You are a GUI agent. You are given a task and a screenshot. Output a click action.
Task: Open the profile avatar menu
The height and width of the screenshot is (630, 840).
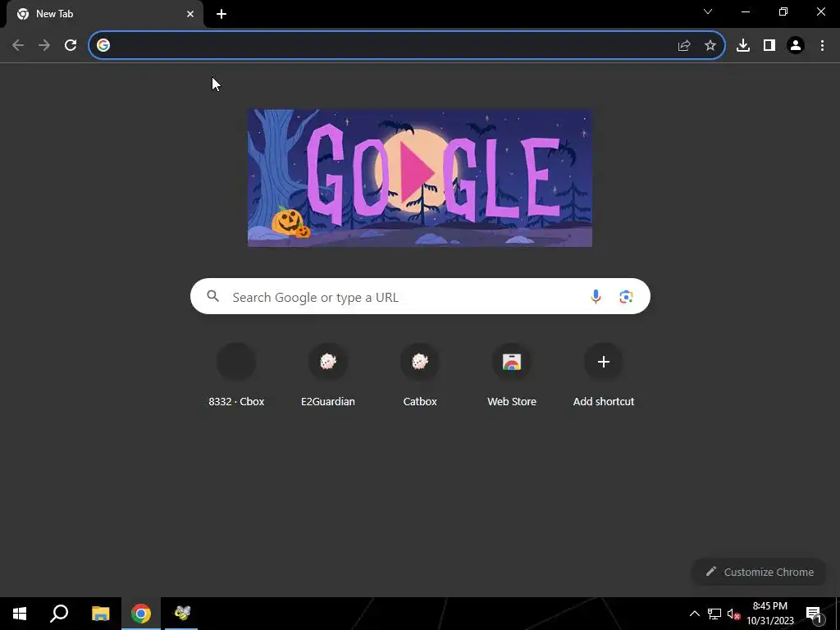click(796, 46)
